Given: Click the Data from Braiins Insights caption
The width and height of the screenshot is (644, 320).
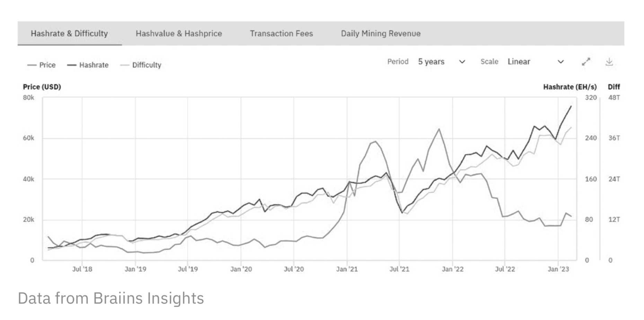Looking at the screenshot, I should (111, 298).
